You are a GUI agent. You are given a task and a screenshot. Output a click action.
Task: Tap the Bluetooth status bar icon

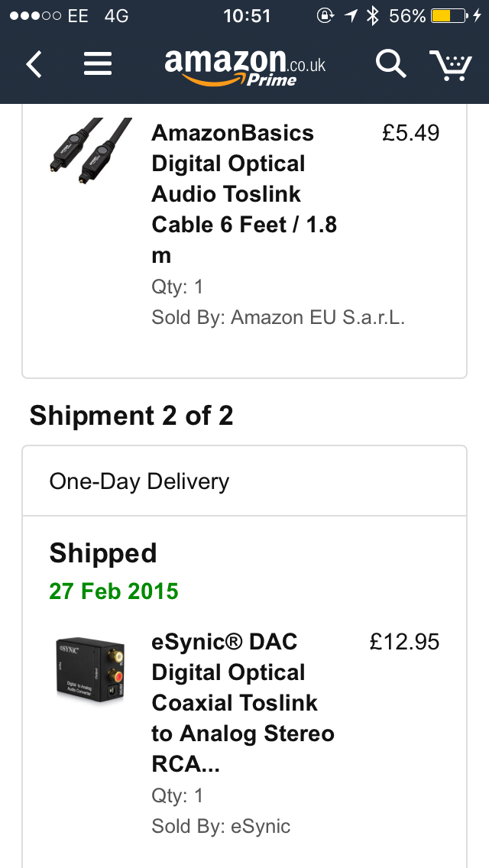[373, 15]
